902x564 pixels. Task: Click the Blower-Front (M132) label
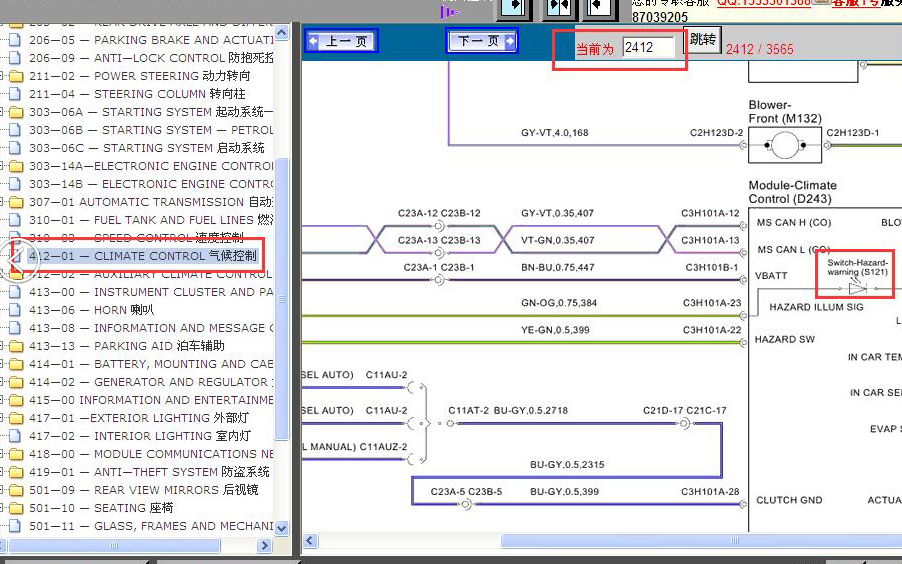coord(785,112)
